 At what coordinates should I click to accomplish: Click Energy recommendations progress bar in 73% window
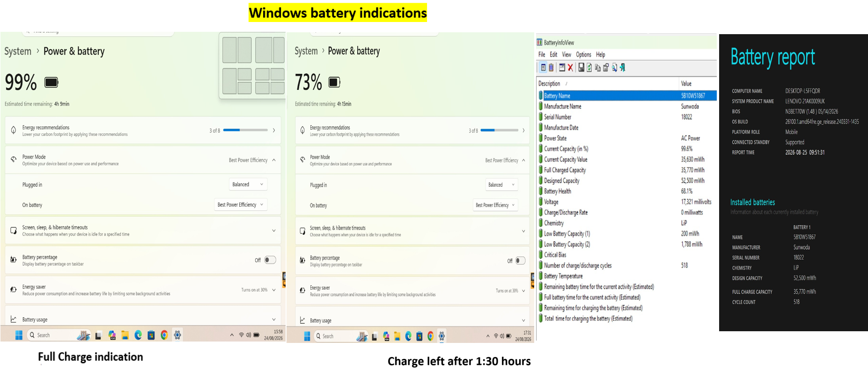tap(499, 131)
